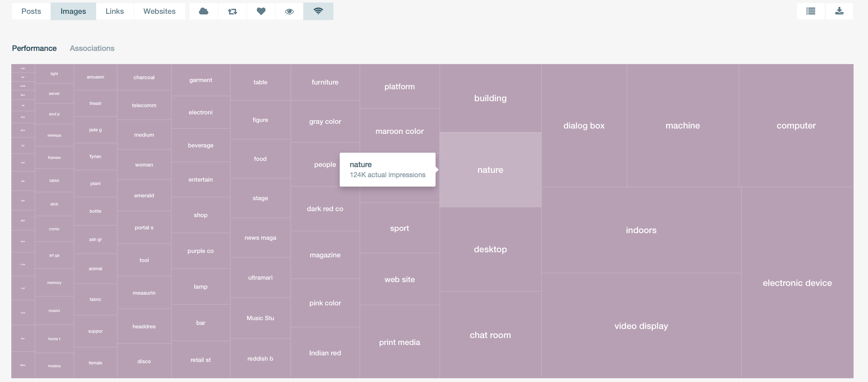
Task: Click the download export icon
Action: (839, 11)
